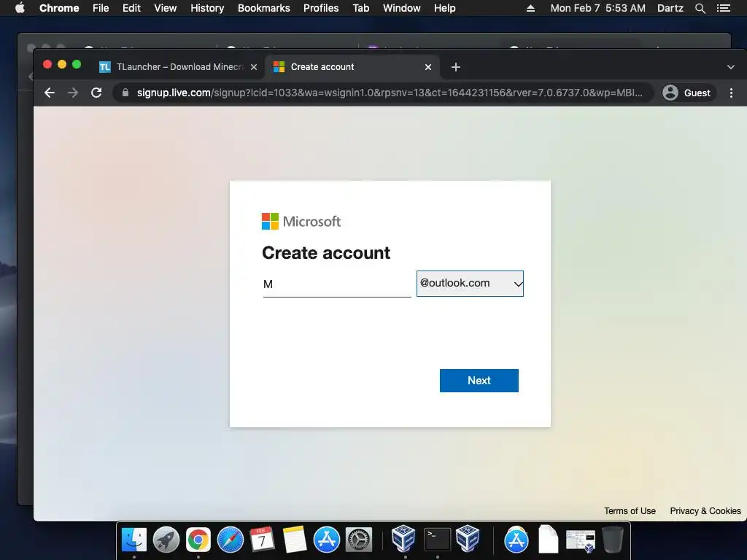Open the History menu
The image size is (747, 560).
pyautogui.click(x=207, y=8)
